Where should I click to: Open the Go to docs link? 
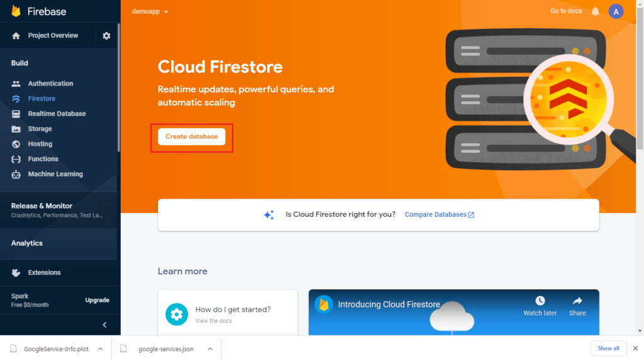[566, 11]
